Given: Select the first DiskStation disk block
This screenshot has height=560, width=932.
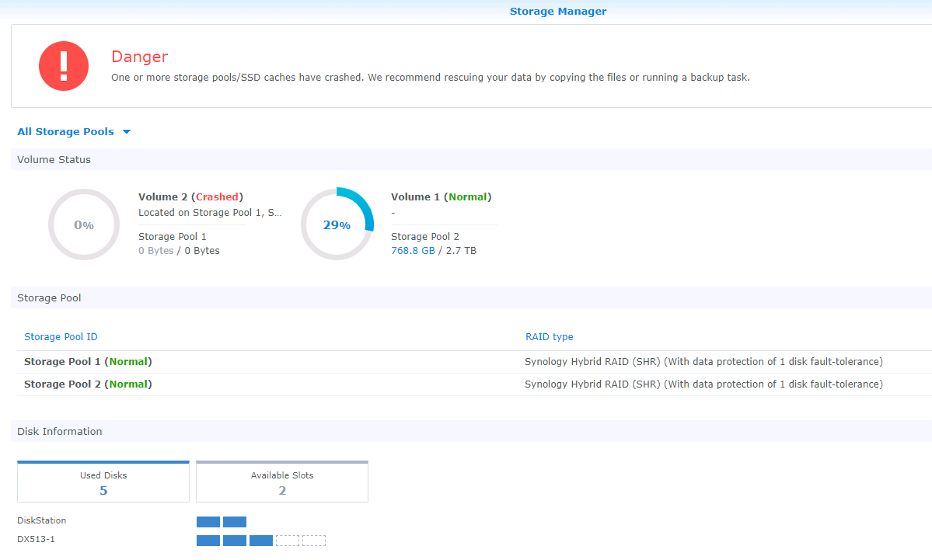Looking at the screenshot, I should (x=208, y=522).
